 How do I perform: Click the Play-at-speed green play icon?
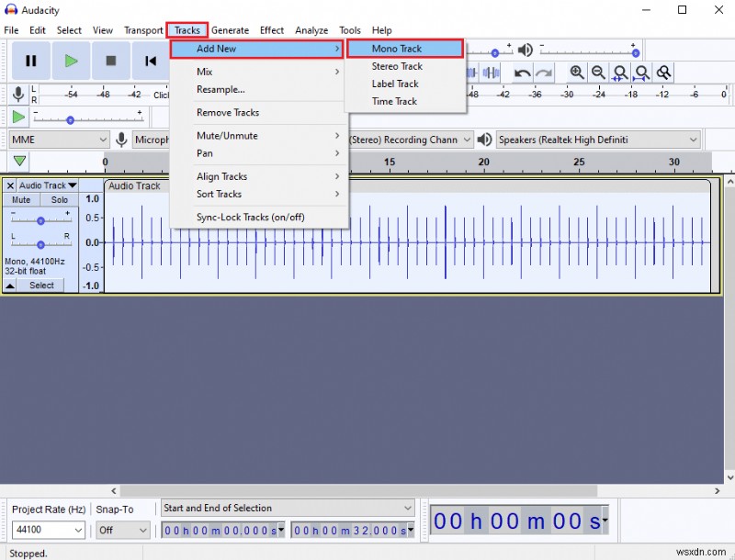(18, 117)
